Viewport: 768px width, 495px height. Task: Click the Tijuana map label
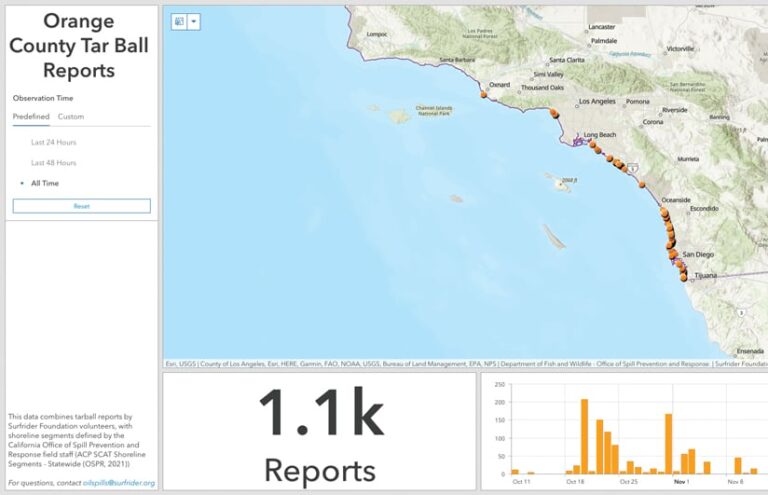706,276
